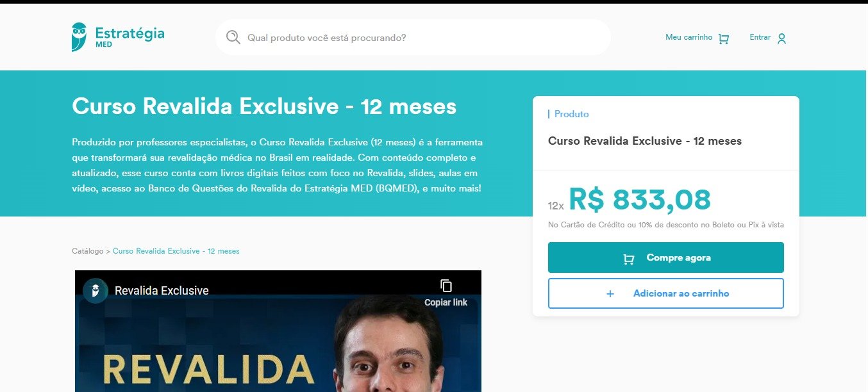This screenshot has height=392, width=868.
Task: Click the Estratégia MED wordmark text
Action: pyautogui.click(x=129, y=37)
